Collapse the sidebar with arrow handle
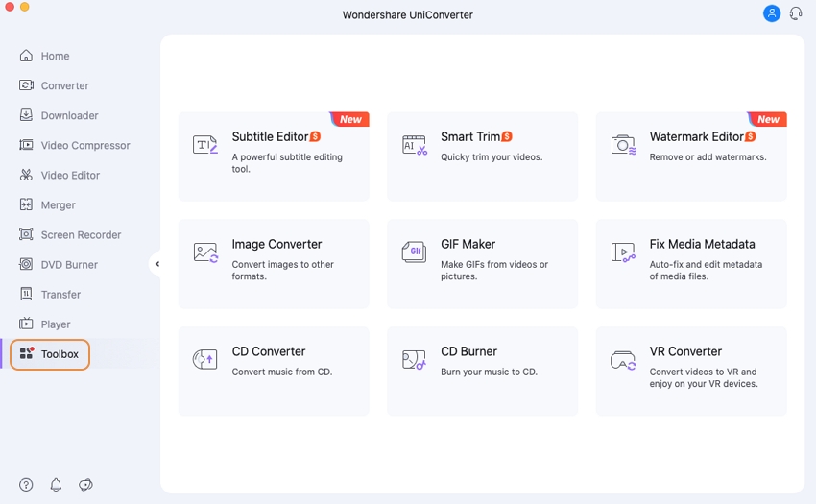Viewport: 816px width, 504px height. coord(156,264)
